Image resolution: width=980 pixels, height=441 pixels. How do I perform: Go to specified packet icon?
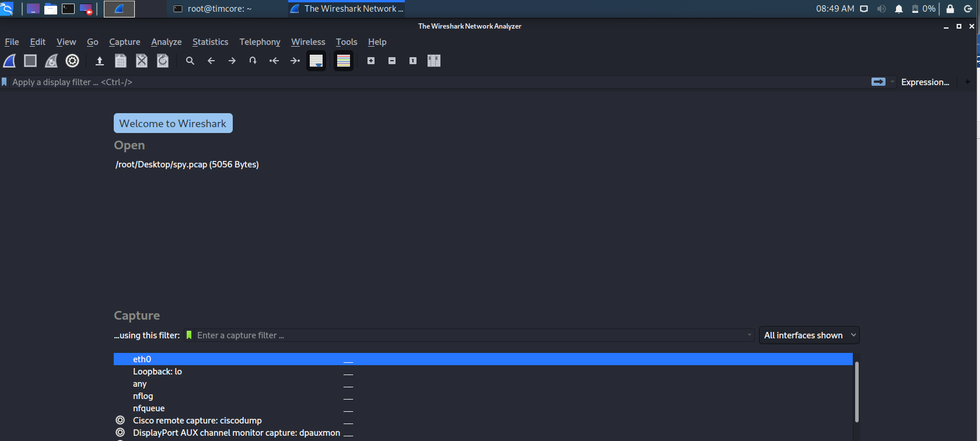(253, 61)
